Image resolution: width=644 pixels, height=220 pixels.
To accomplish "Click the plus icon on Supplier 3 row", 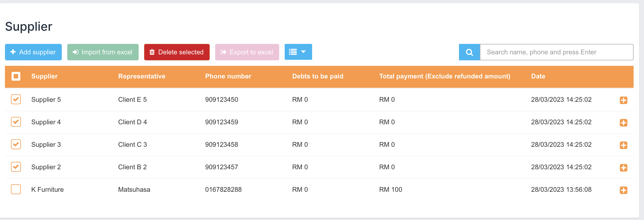I will (x=623, y=145).
